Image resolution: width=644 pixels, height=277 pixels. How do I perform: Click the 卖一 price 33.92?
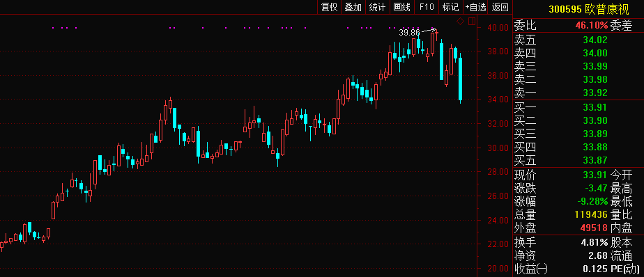[x=595, y=93]
